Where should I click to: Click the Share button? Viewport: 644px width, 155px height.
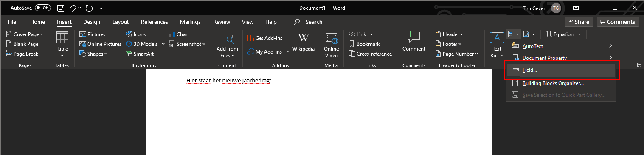(x=579, y=22)
